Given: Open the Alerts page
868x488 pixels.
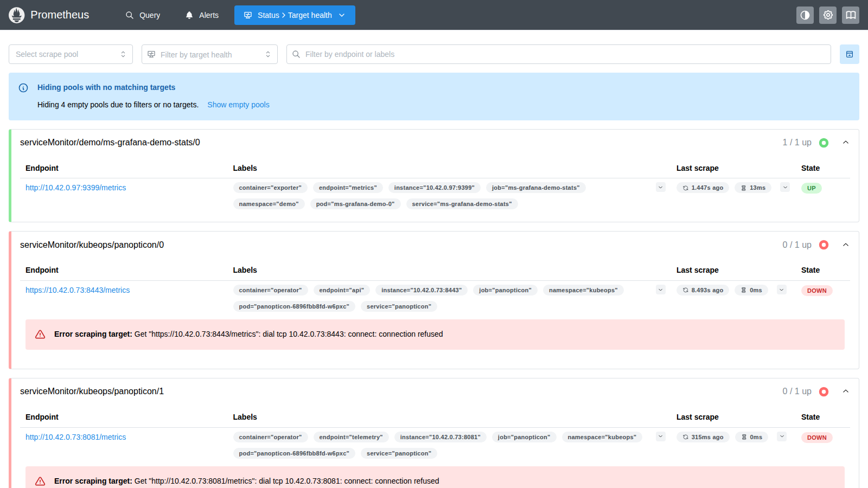Looking at the screenshot, I should (202, 15).
